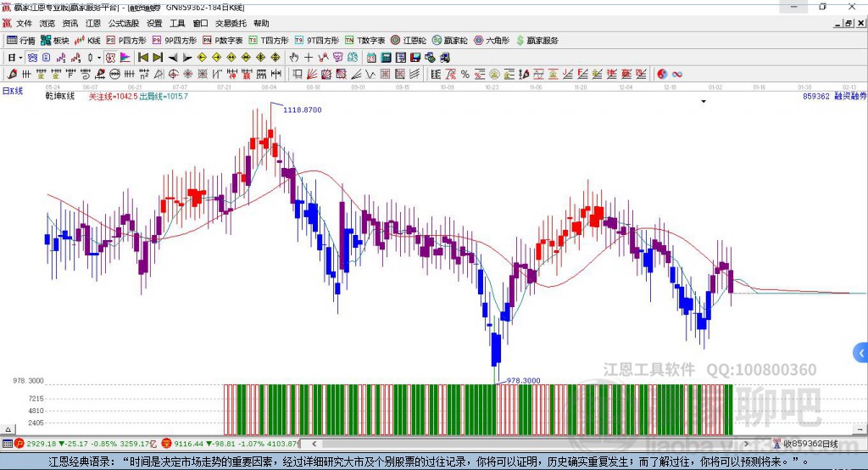Toggle the highlighted blue pattern icon after 日
The image size is (868, 470).
click(32, 57)
